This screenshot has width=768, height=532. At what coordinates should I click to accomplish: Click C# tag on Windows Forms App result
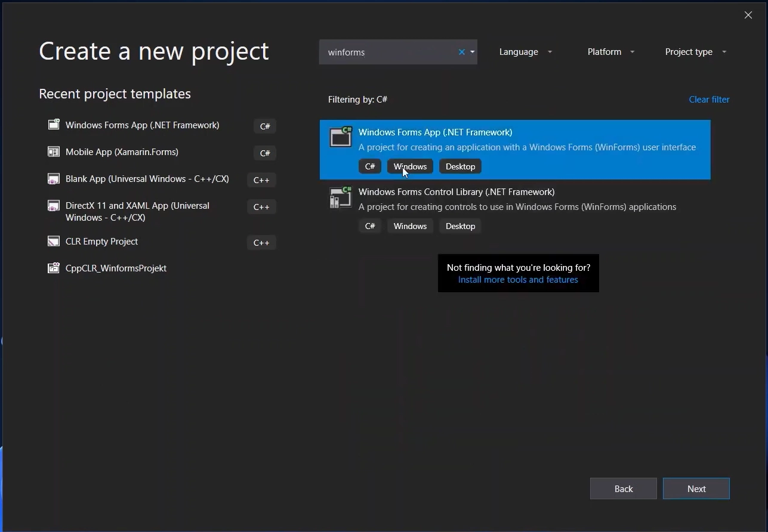point(370,166)
